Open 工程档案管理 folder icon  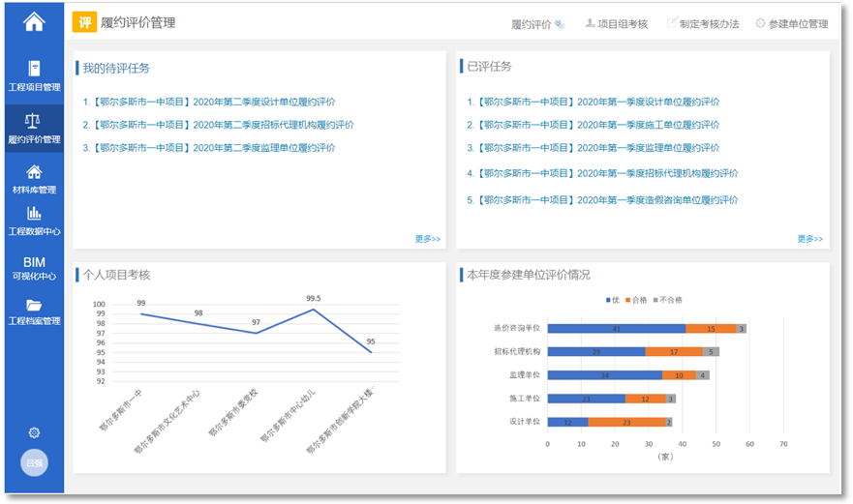(34, 306)
